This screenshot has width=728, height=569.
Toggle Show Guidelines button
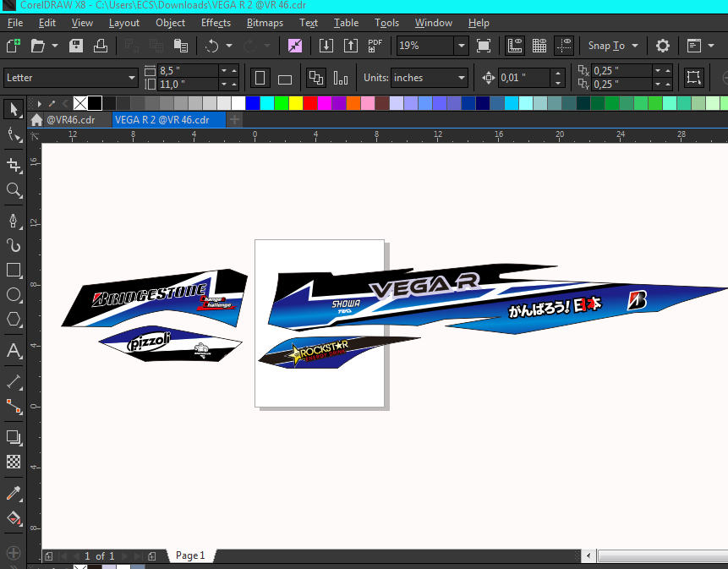pos(565,46)
